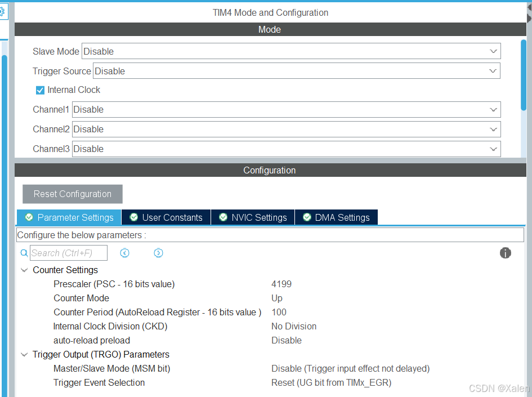The image size is (532, 397).
Task: Click the previous search result circular arrow
Action: [124, 253]
